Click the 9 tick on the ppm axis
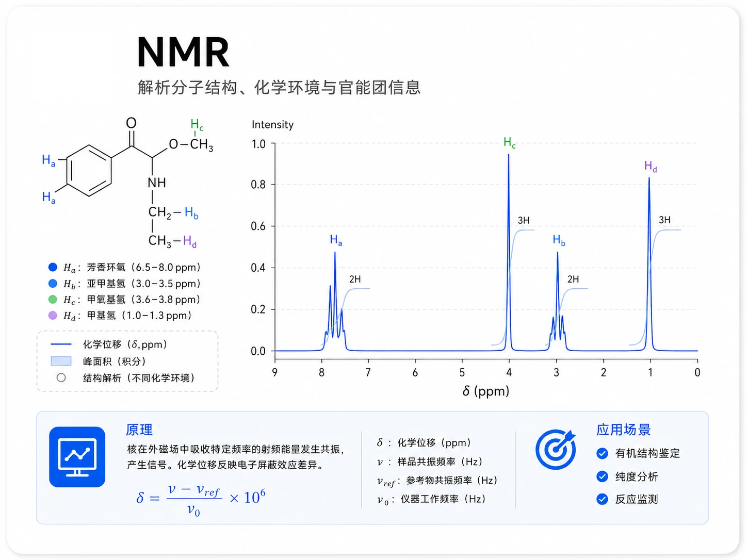The height and width of the screenshot is (560, 747). [x=274, y=372]
